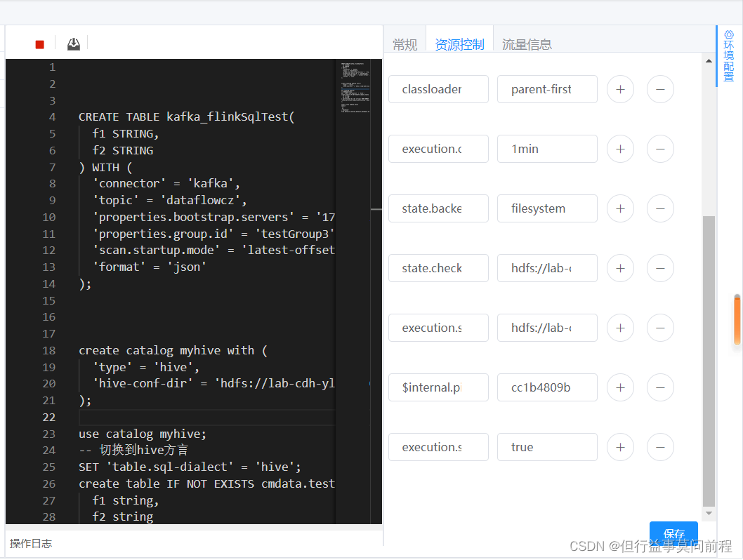Remove the filesystem config row
This screenshot has height=560, width=743.
(x=660, y=208)
